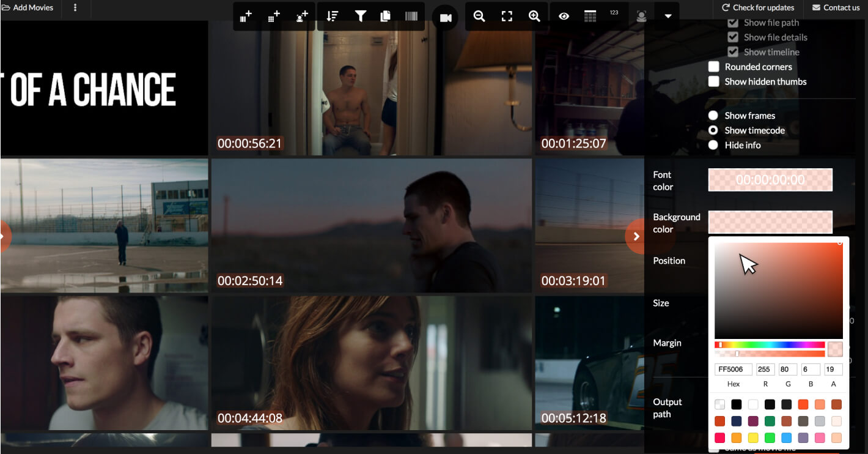Pick the lavender purple preset swatch

click(803, 437)
